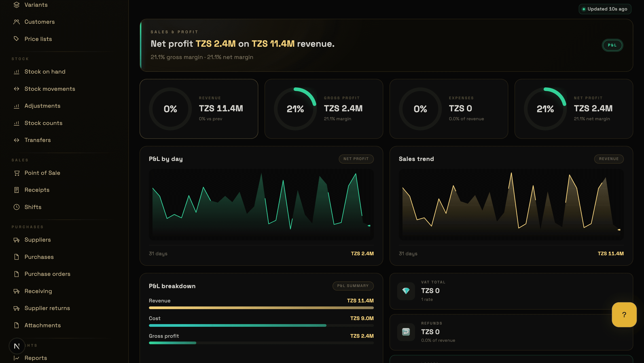Click the Refunds TZS 0 card

tap(511, 332)
